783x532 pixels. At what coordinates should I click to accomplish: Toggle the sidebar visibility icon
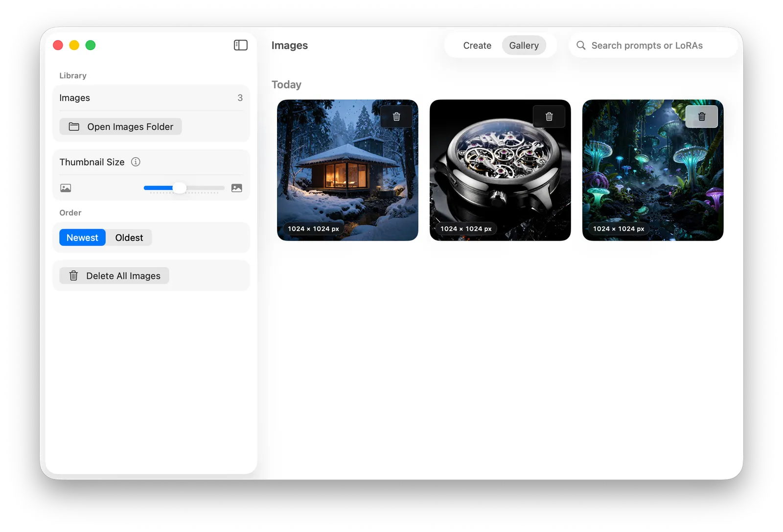240,45
